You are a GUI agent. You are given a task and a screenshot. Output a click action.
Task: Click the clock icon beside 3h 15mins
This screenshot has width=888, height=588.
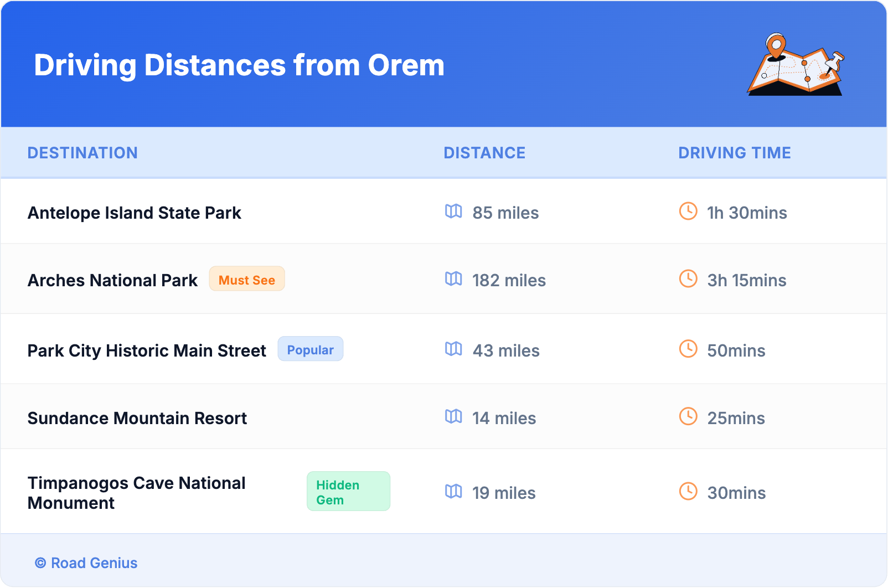point(688,279)
